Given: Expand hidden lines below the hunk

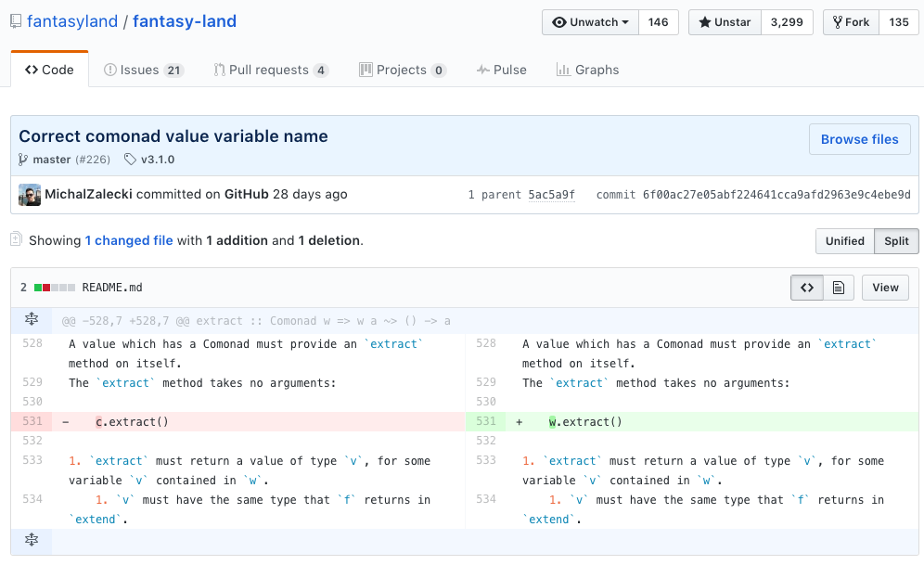Looking at the screenshot, I should click(32, 540).
